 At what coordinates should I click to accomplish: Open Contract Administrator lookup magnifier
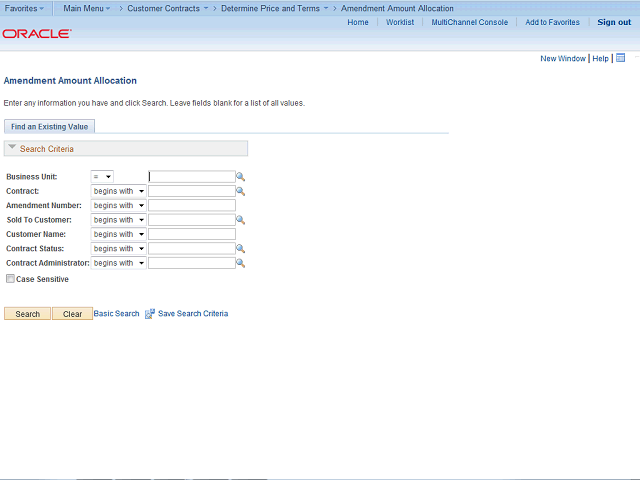[x=241, y=263]
